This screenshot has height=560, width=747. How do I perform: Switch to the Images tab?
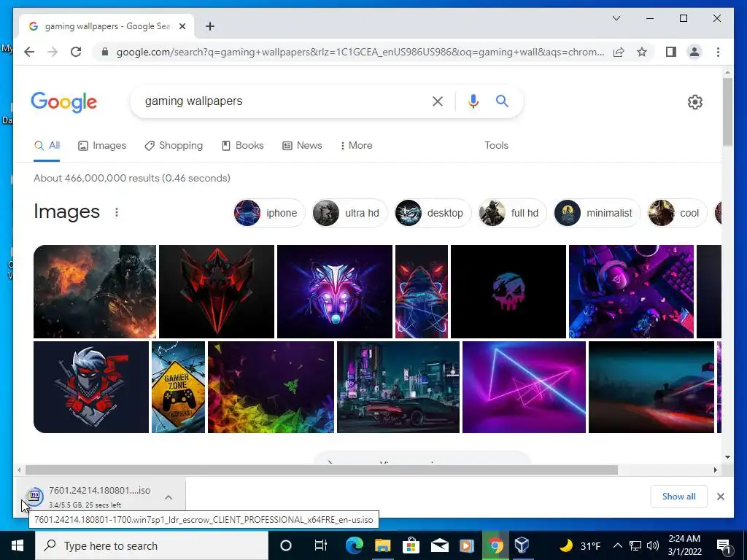[x=102, y=146]
